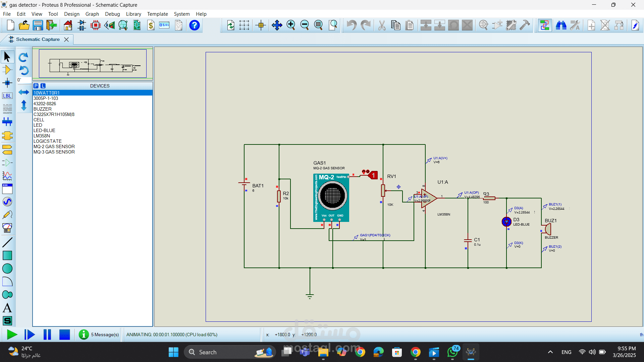Select MQ-2 GAS SENSOR in devices list
644x362 pixels.
click(x=54, y=146)
